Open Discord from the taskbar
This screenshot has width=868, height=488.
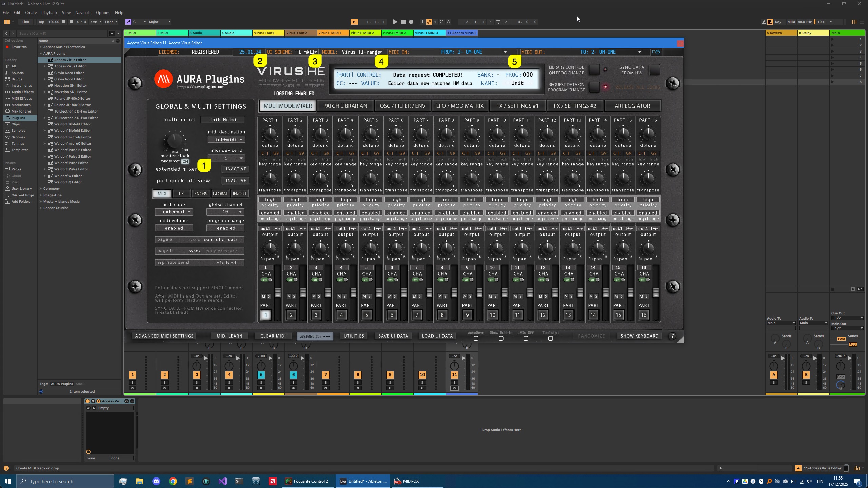tap(156, 481)
